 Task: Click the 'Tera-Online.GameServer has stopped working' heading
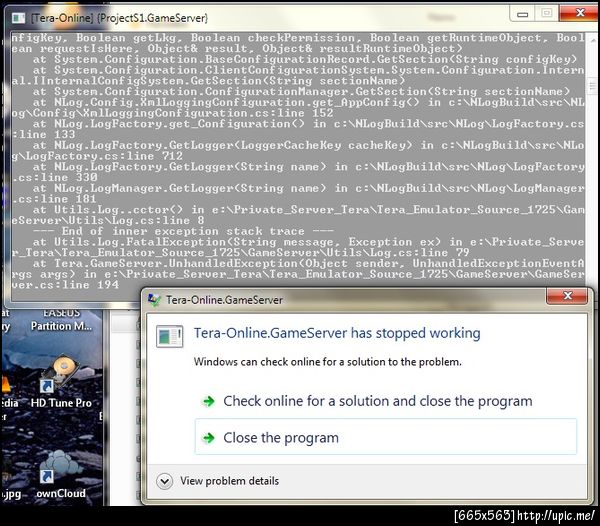[337, 333]
